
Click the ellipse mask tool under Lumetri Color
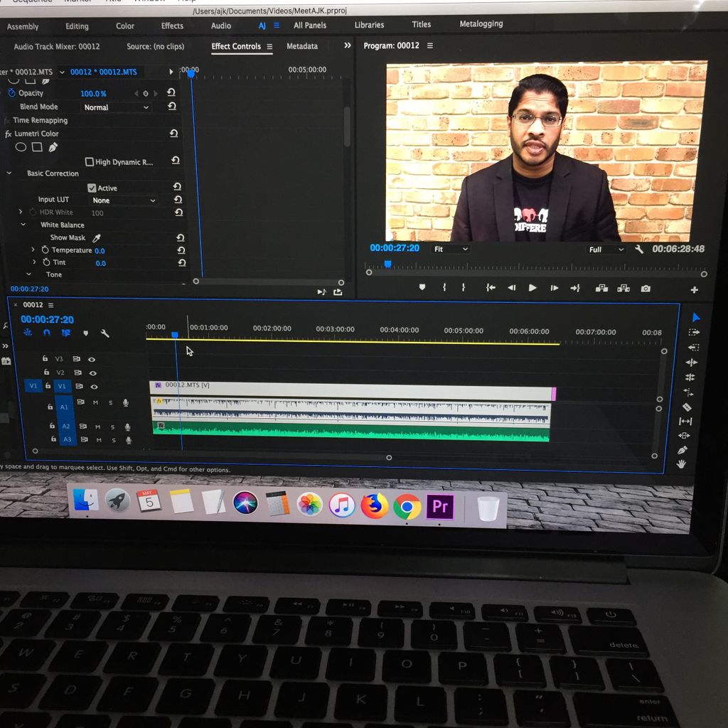[21, 147]
